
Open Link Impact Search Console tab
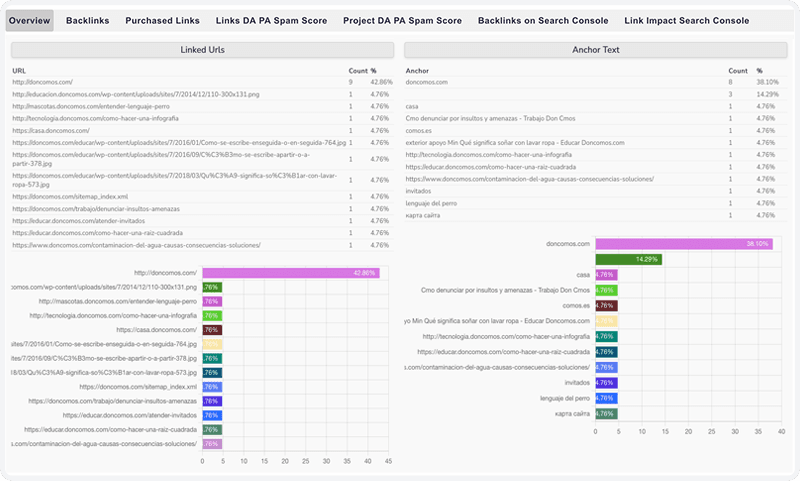pyautogui.click(x=686, y=21)
